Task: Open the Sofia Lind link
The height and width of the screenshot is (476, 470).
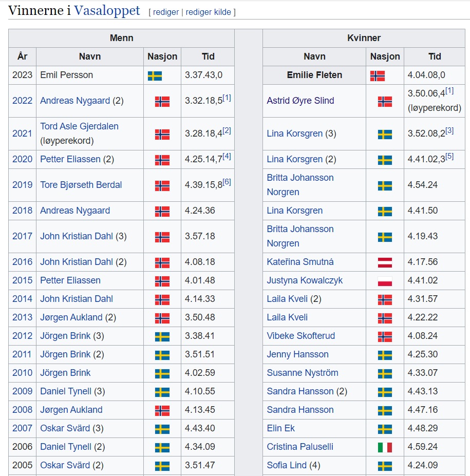Action: pos(287,465)
